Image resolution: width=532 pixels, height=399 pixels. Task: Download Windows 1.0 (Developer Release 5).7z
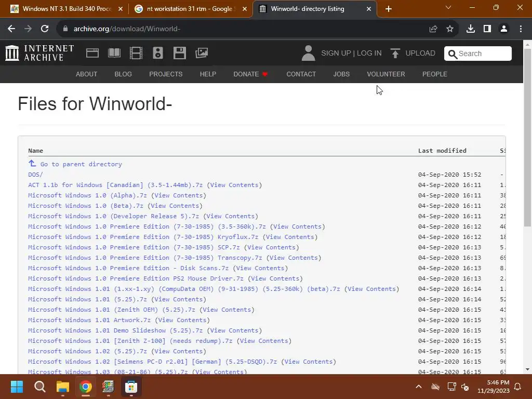coord(113,216)
